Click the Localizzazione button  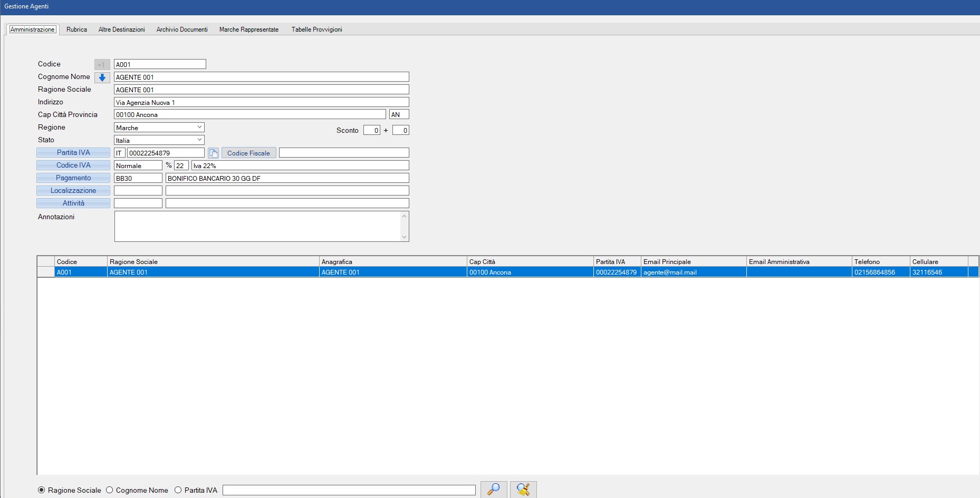tap(73, 191)
